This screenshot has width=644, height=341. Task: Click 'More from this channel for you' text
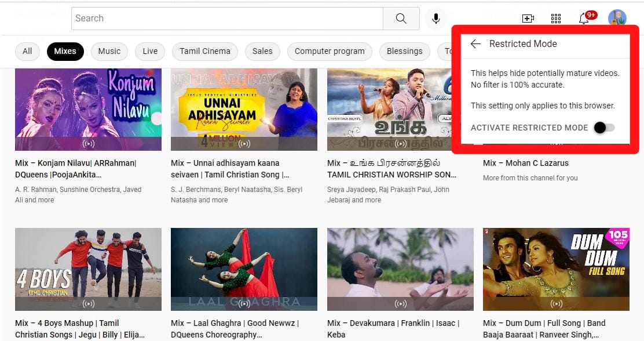[530, 178]
